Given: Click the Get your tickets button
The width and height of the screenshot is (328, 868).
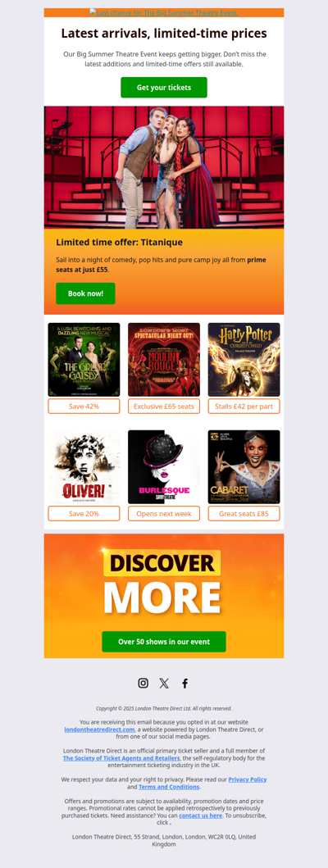Looking at the screenshot, I should point(164,88).
